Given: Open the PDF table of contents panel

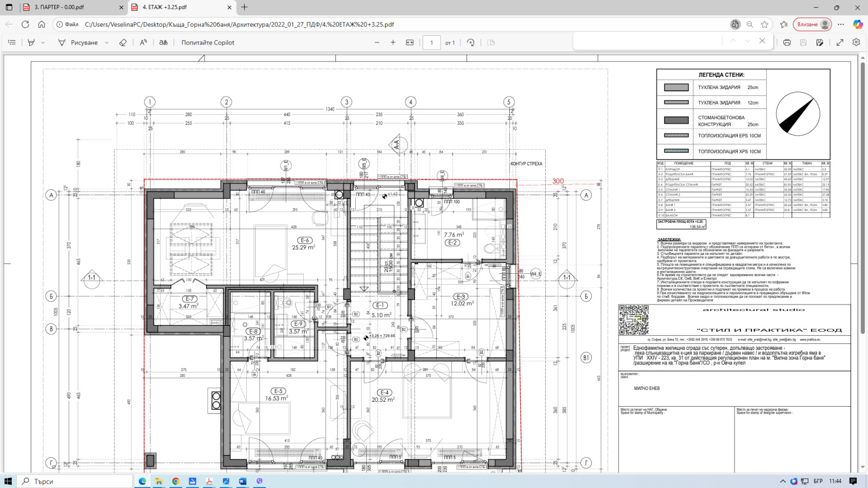Looking at the screenshot, I should (11, 42).
